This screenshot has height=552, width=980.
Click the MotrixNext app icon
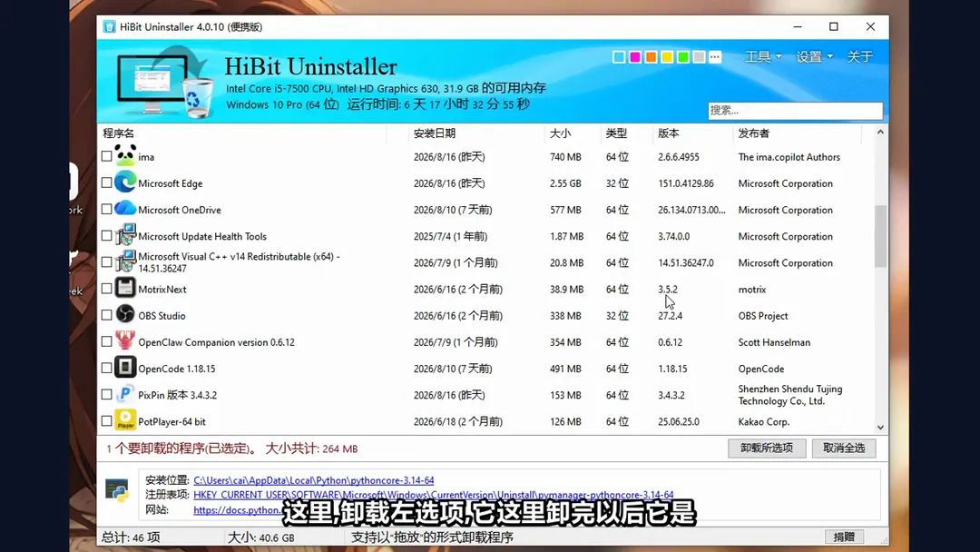125,288
